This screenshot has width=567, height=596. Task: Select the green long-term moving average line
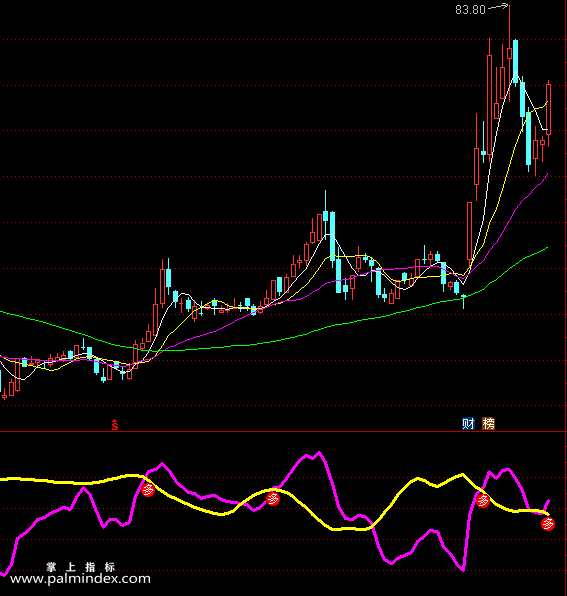266,343
